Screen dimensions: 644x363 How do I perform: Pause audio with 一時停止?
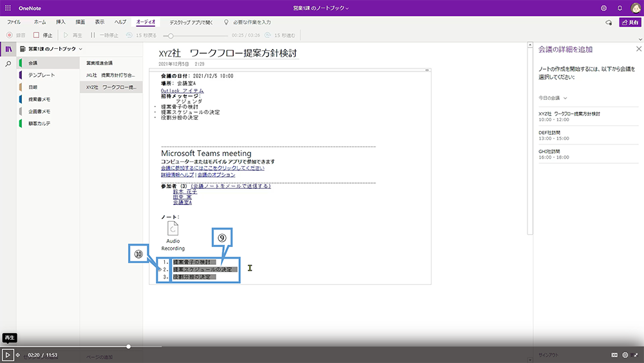[x=104, y=35]
